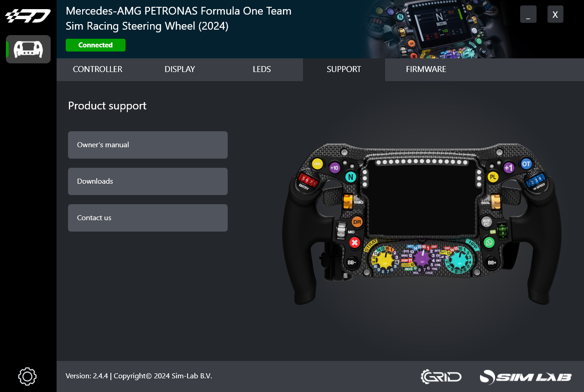Click the yellow STRAT rotary dial
Screen dimensions: 584x392
click(385, 259)
